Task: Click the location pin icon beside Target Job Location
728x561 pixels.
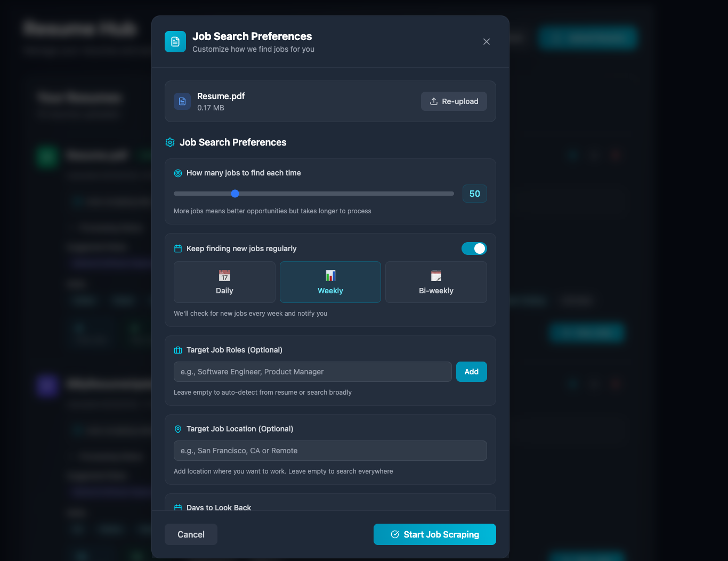Action: coord(177,429)
